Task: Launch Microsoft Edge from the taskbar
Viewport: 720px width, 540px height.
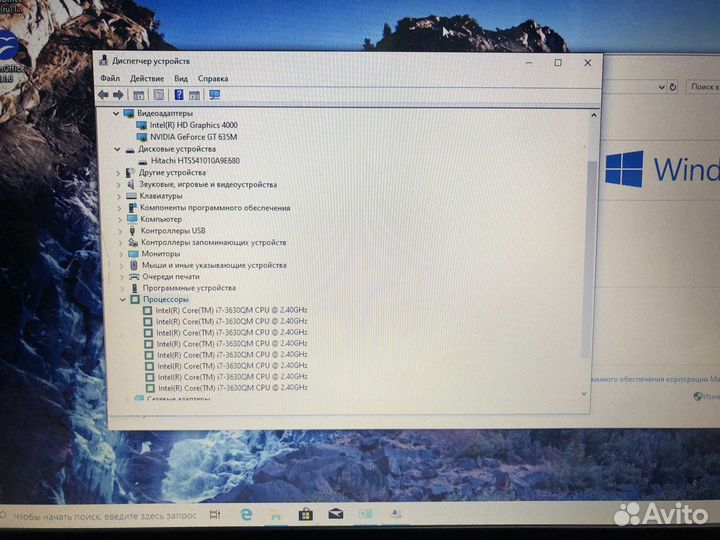Action: pyautogui.click(x=246, y=515)
